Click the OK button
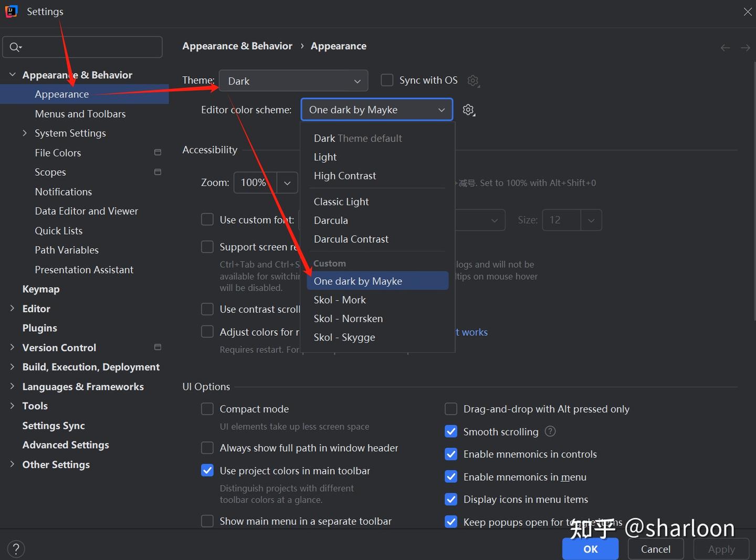 (x=590, y=549)
